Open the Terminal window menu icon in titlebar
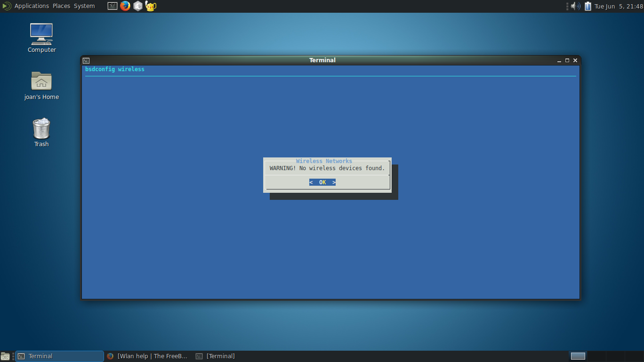Screen dimensions: 644x362 (x=86, y=60)
